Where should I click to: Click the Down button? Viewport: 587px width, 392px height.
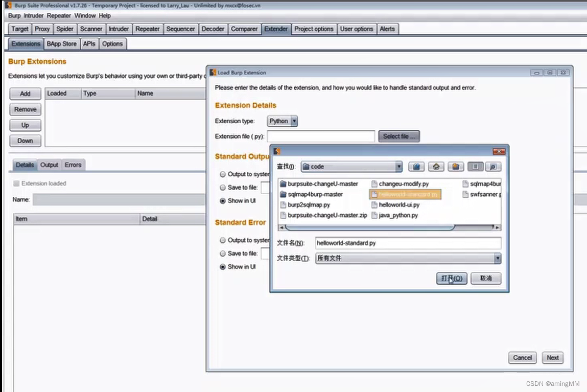point(25,141)
